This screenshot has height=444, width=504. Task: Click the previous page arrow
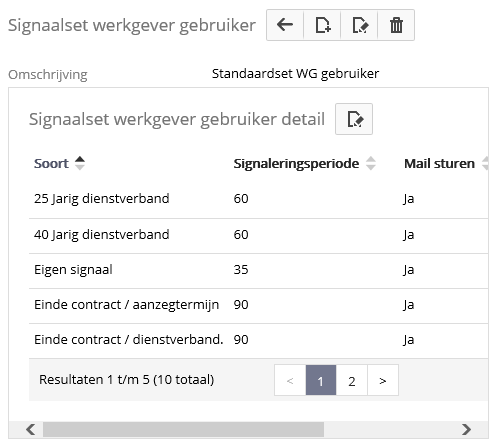[x=290, y=380]
